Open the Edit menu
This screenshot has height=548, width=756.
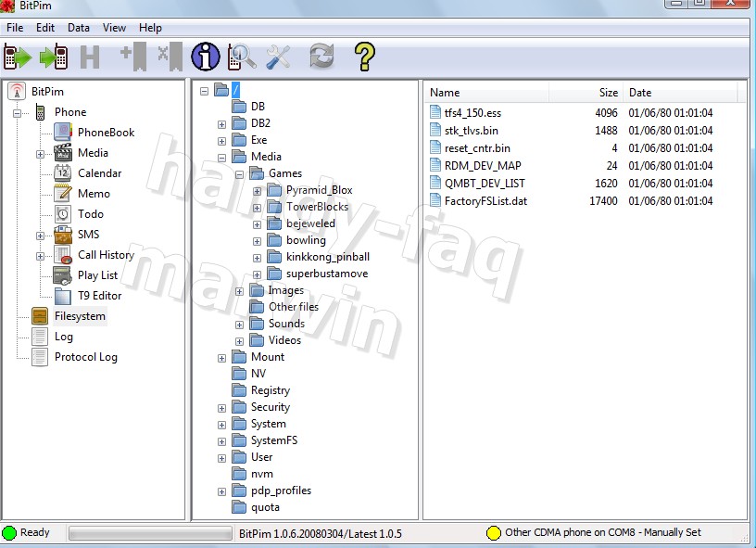pyautogui.click(x=45, y=28)
